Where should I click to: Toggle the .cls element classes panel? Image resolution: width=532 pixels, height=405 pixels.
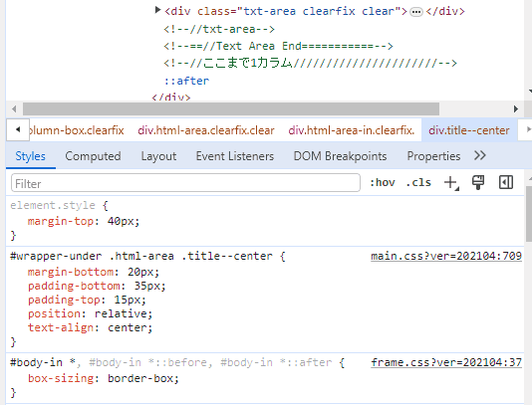(x=418, y=183)
